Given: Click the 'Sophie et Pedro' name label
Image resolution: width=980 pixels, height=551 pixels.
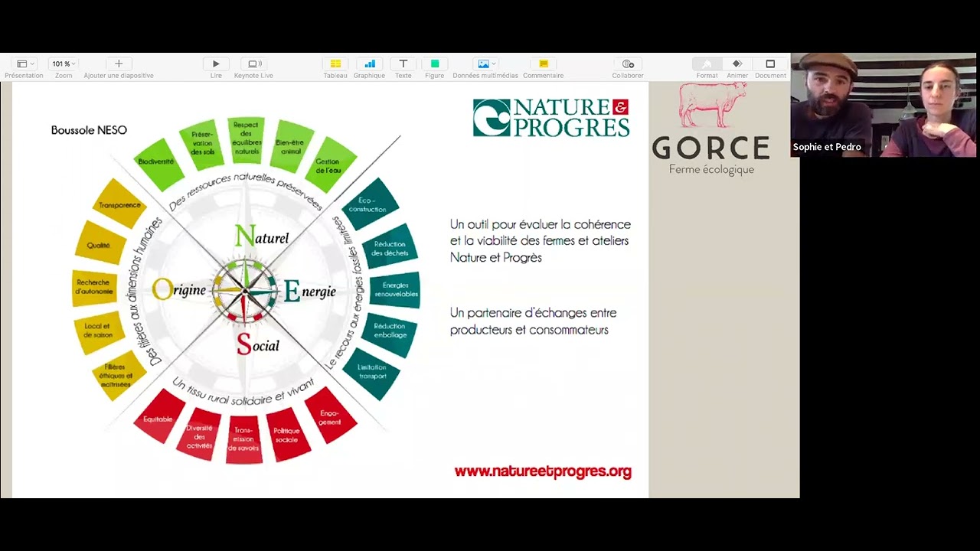Looking at the screenshot, I should (x=827, y=146).
